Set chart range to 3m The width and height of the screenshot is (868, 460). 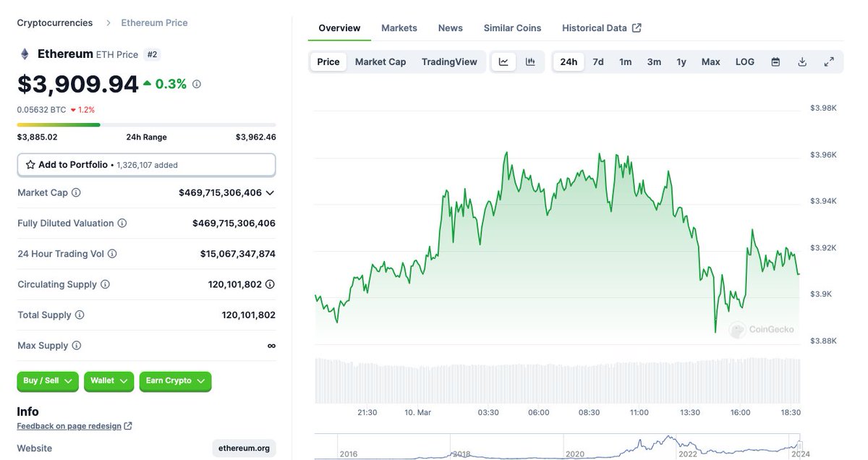coord(654,61)
